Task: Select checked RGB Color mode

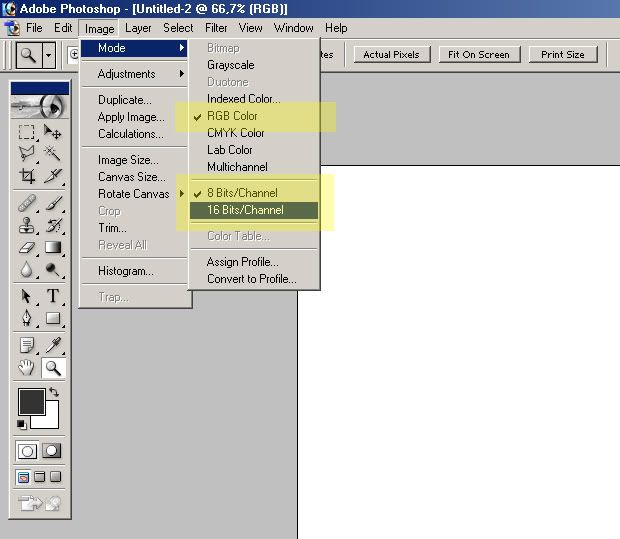Action: click(253, 116)
